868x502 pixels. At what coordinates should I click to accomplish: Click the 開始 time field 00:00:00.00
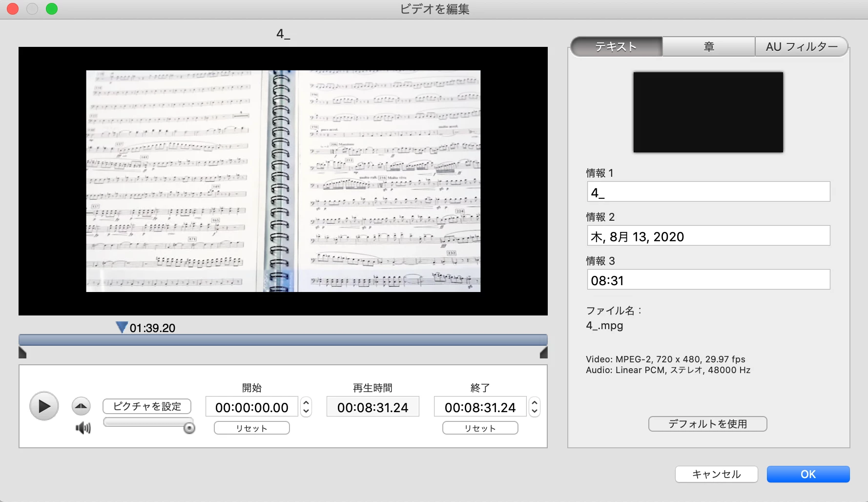[x=251, y=407]
